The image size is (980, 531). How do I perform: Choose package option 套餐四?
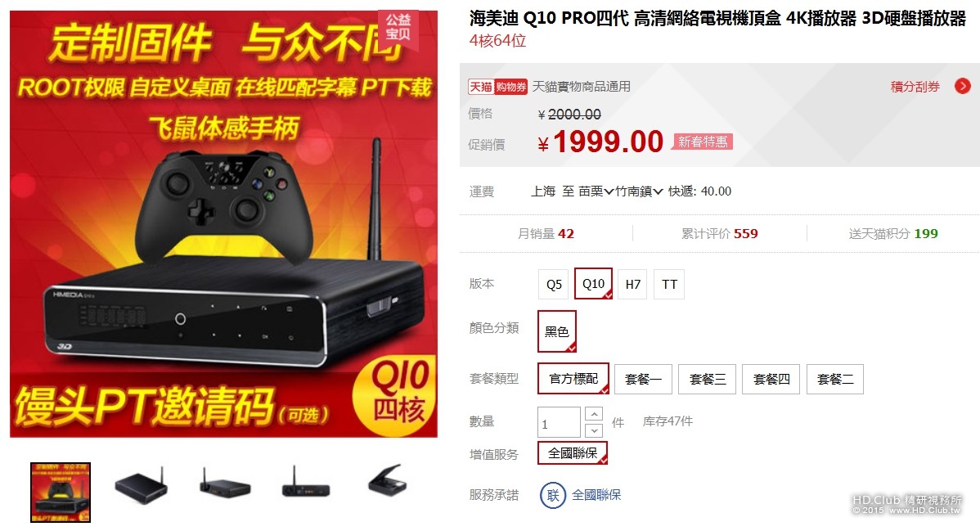[x=771, y=379]
